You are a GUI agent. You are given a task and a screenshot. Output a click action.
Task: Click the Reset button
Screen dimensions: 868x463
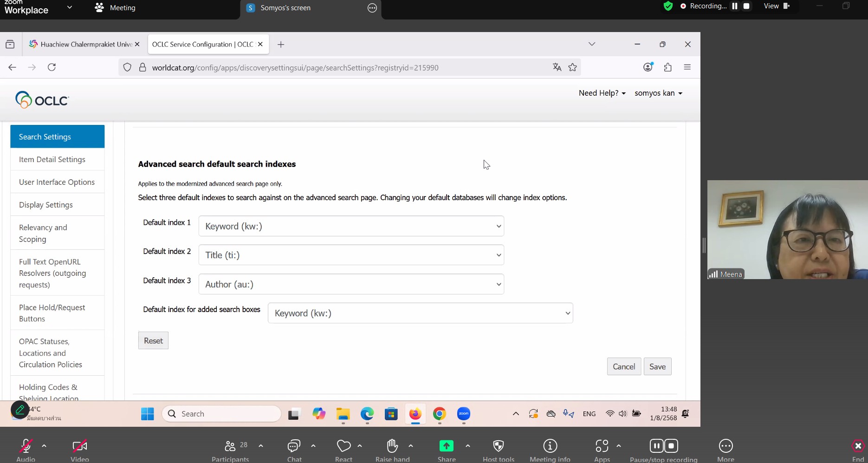(153, 340)
